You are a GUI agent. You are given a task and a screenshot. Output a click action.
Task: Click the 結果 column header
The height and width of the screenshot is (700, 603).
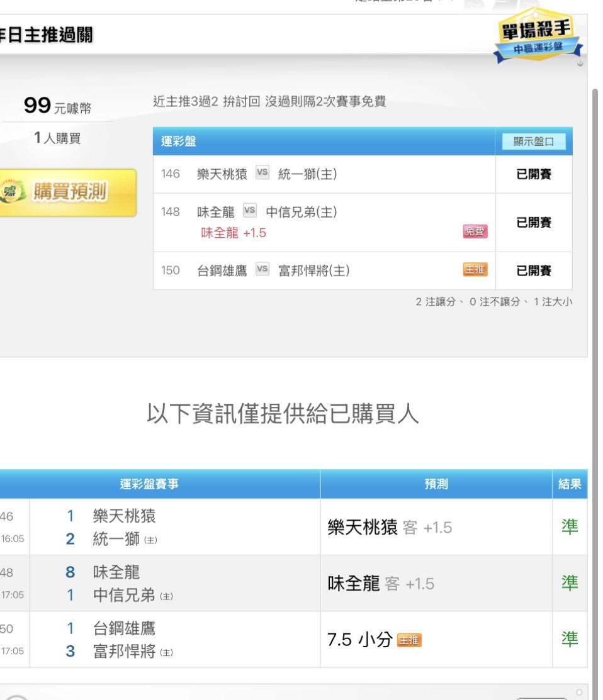(570, 484)
